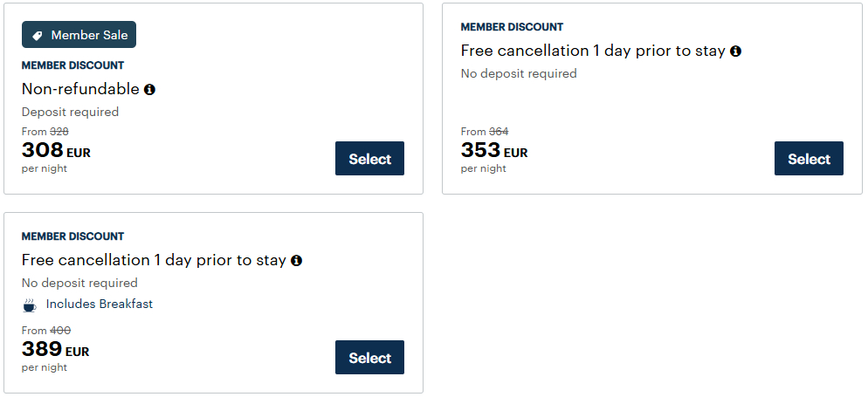Click info icon in 353 EUR rate card
The width and height of the screenshot is (868, 397).
click(735, 51)
